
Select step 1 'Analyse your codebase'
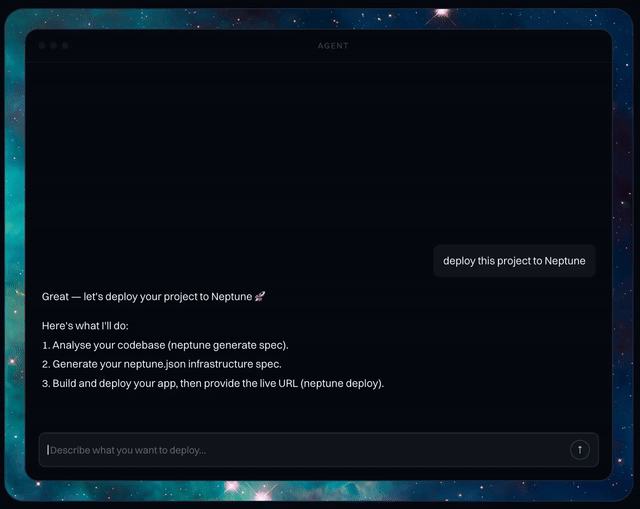pos(165,345)
